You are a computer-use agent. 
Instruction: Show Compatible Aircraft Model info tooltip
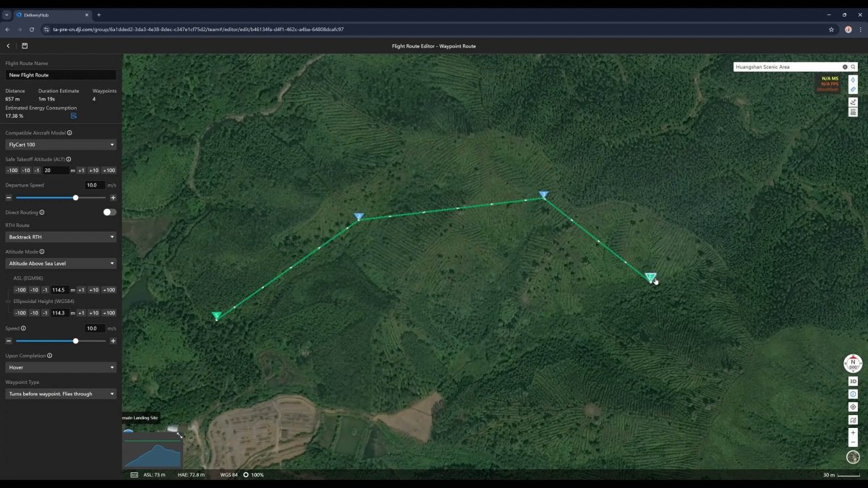69,133
